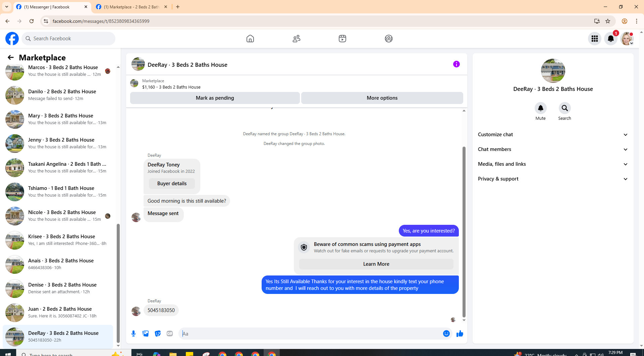The height and width of the screenshot is (356, 644).
Task: Open the $1,160 listing link
Action: pos(171,87)
